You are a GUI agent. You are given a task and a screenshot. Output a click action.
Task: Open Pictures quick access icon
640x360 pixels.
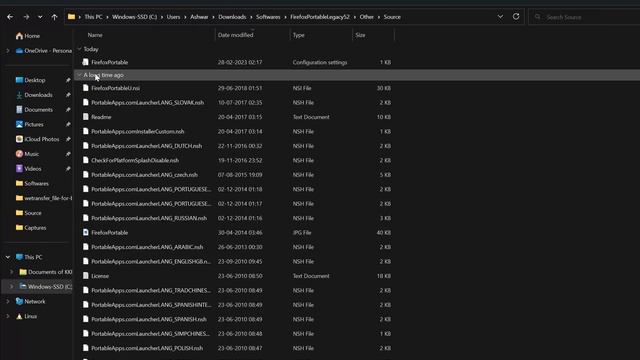pyautogui.click(x=19, y=124)
